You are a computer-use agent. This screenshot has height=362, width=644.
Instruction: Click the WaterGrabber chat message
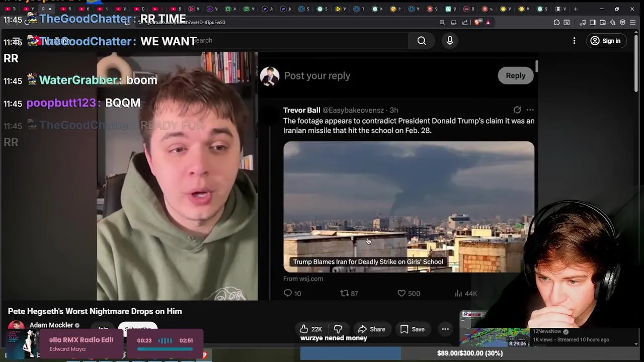[x=80, y=80]
